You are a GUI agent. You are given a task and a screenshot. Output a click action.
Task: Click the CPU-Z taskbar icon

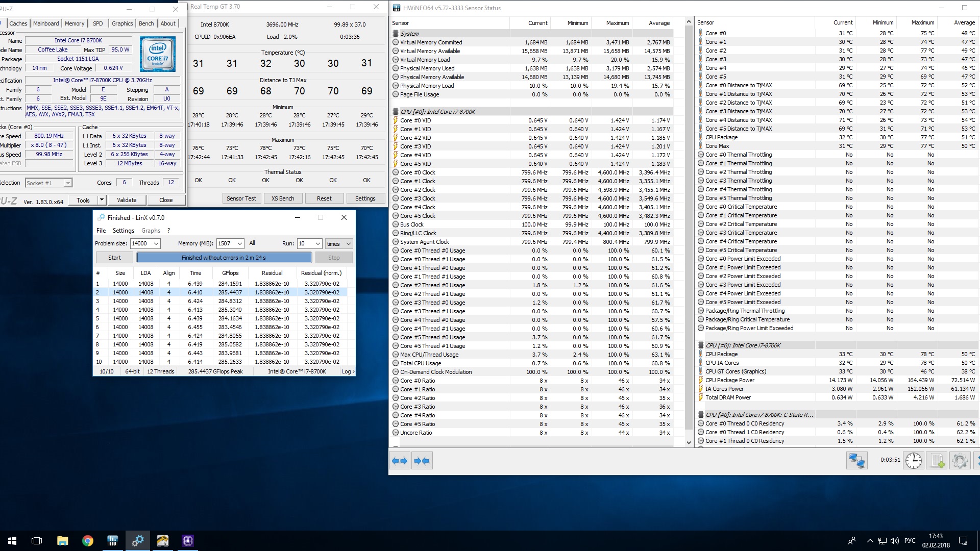click(188, 541)
